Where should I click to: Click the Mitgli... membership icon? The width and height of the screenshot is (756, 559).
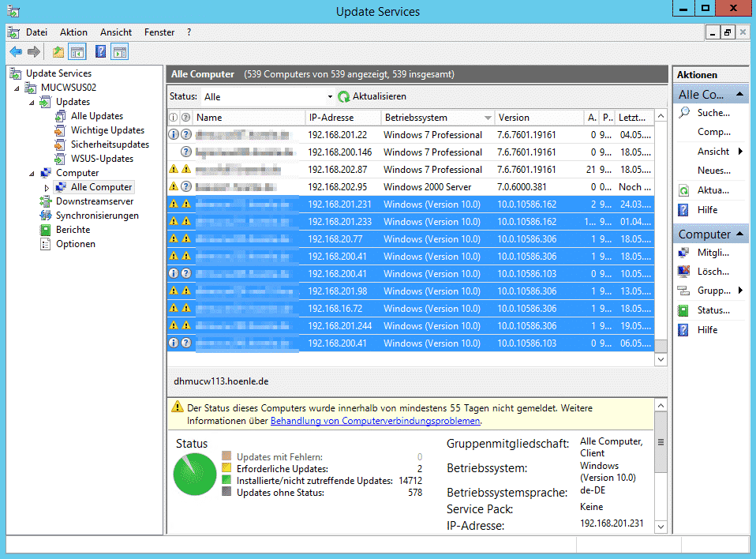(683, 253)
